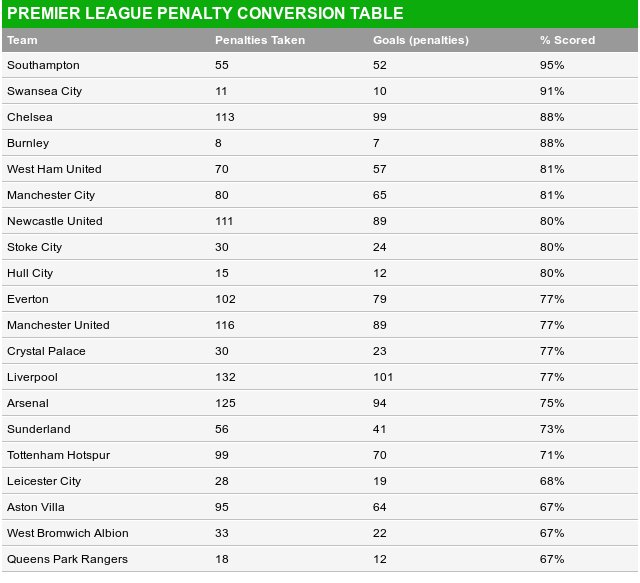640x583 pixels.
Task: Click Arsenal's 75% scored value
Action: pos(552,403)
